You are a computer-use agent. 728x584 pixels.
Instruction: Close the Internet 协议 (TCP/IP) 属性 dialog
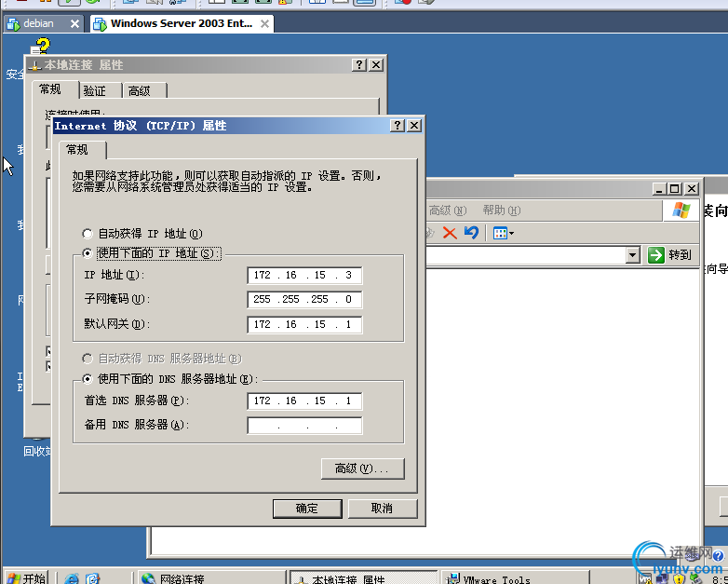[x=413, y=126]
